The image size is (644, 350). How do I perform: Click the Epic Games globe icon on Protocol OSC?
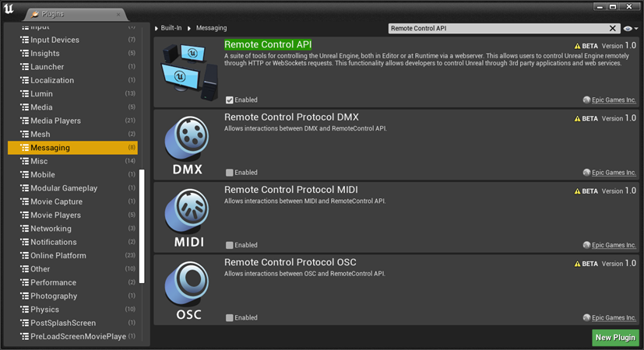pyautogui.click(x=586, y=317)
